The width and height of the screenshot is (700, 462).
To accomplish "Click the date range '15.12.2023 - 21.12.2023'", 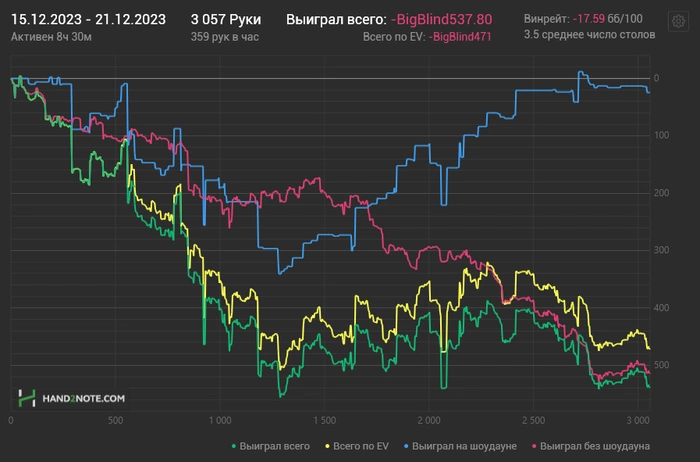I will coord(88,20).
